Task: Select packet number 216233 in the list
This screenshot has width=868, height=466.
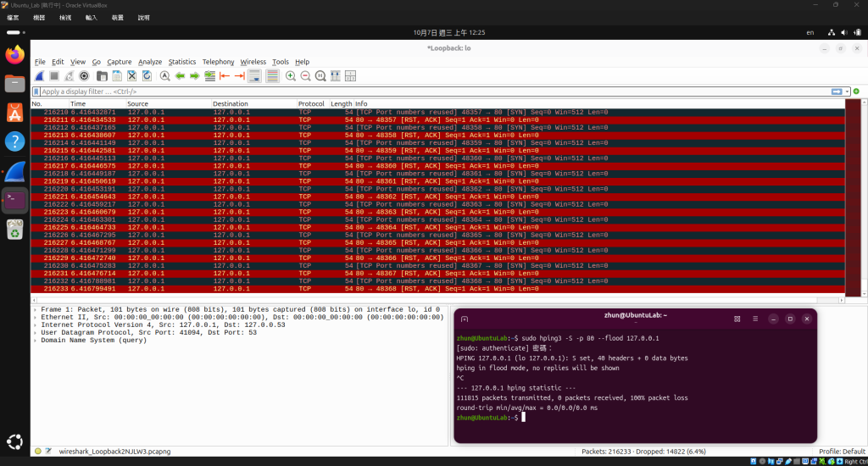Action: [x=438, y=289]
